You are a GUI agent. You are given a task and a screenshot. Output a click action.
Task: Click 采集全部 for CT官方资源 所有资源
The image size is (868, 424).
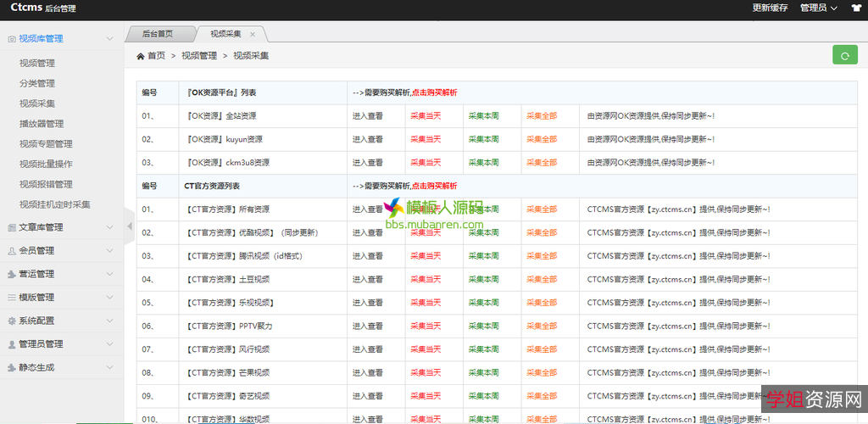542,209
